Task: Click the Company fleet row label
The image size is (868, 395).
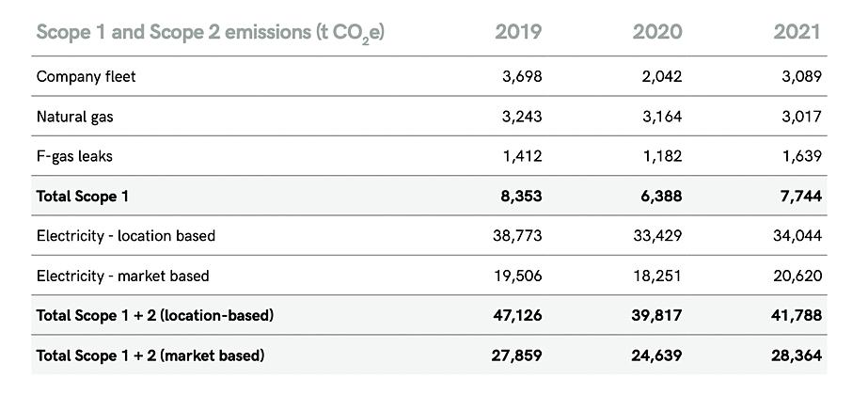Action: pos(86,76)
